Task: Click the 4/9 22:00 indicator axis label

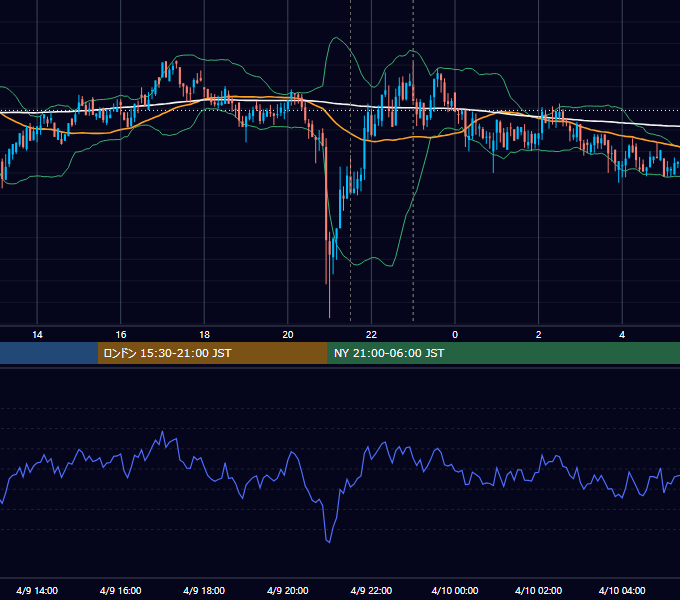Action: pos(371,590)
